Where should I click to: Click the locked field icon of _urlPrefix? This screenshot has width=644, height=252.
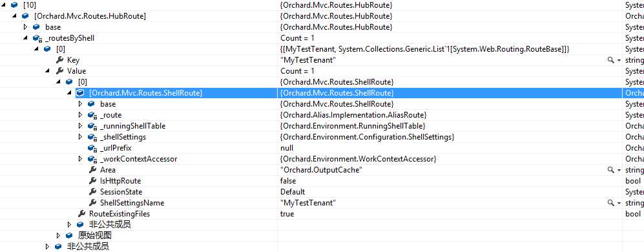pos(92,148)
